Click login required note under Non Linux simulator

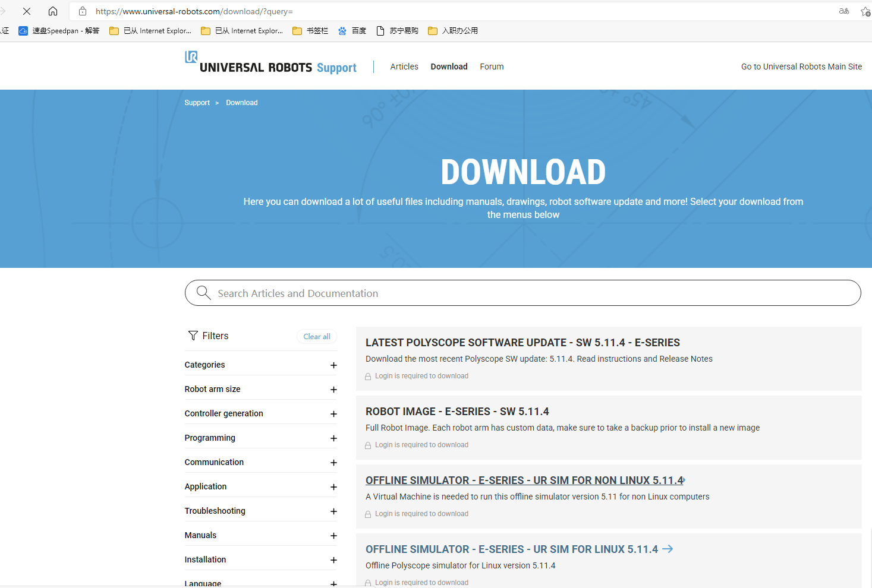pos(417,514)
